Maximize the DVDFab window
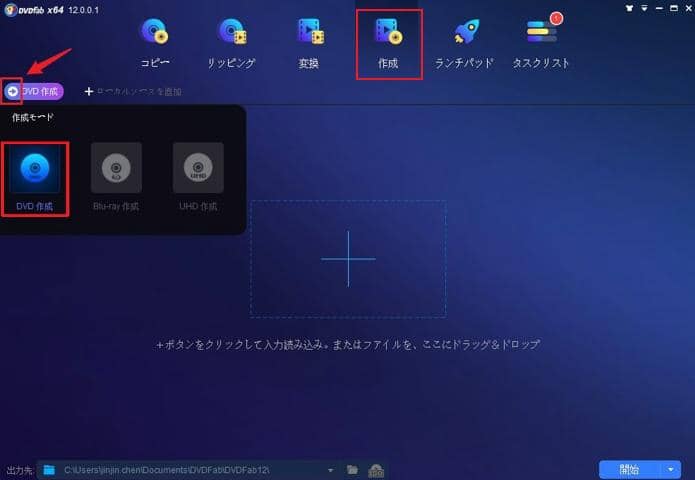 tap(674, 8)
